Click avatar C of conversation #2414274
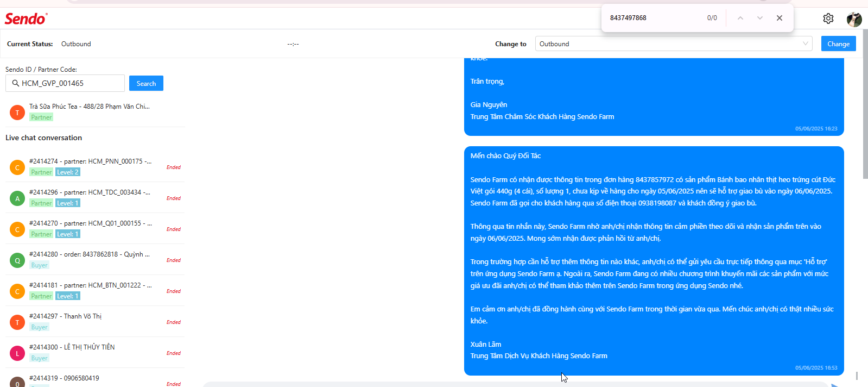Image resolution: width=868 pixels, height=387 pixels. click(17, 167)
